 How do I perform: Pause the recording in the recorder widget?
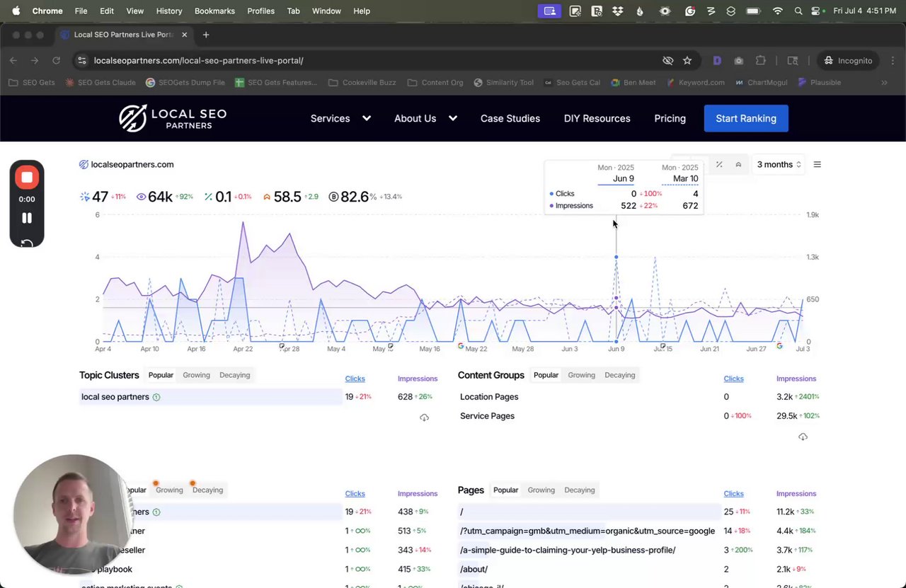(x=27, y=218)
